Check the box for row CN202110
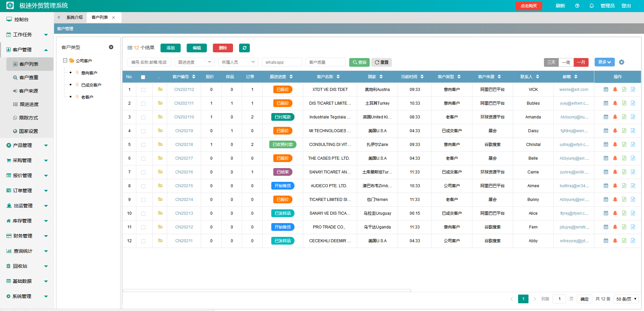This screenshot has width=644, height=311. pyautogui.click(x=143, y=117)
